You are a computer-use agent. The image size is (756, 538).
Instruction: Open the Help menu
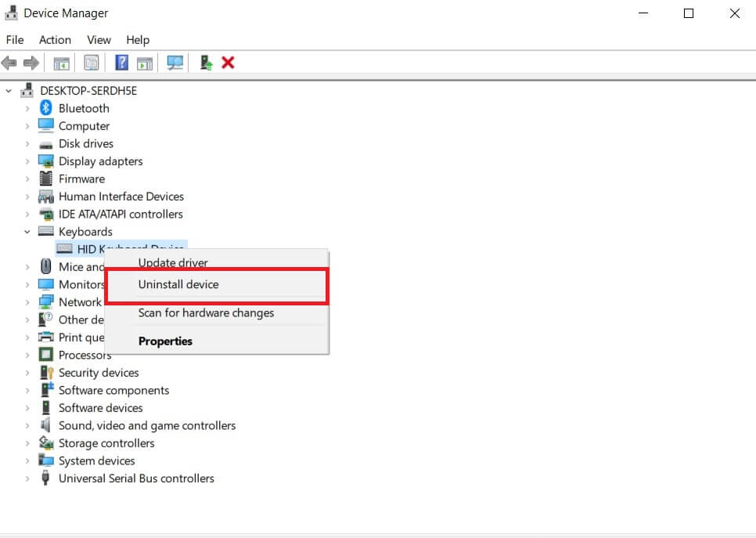pos(138,40)
